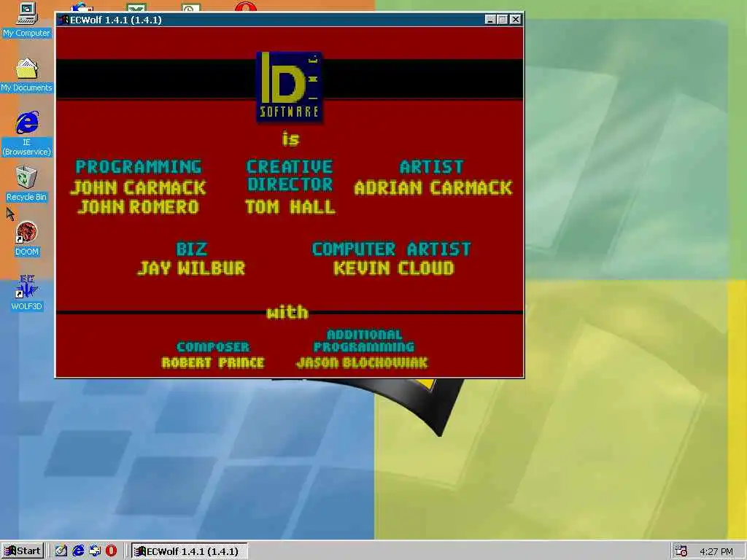Viewport: 747px width, 560px height.
Task: Open the My Computer desktop icon
Action: (27, 20)
